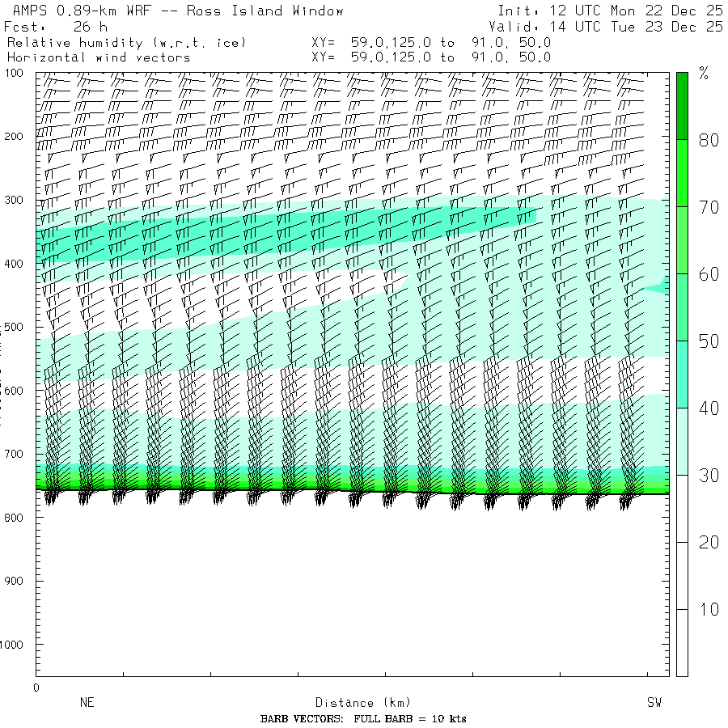Click the 500 pressure tick label
This screenshot has width=728, height=728.
(x=18, y=327)
